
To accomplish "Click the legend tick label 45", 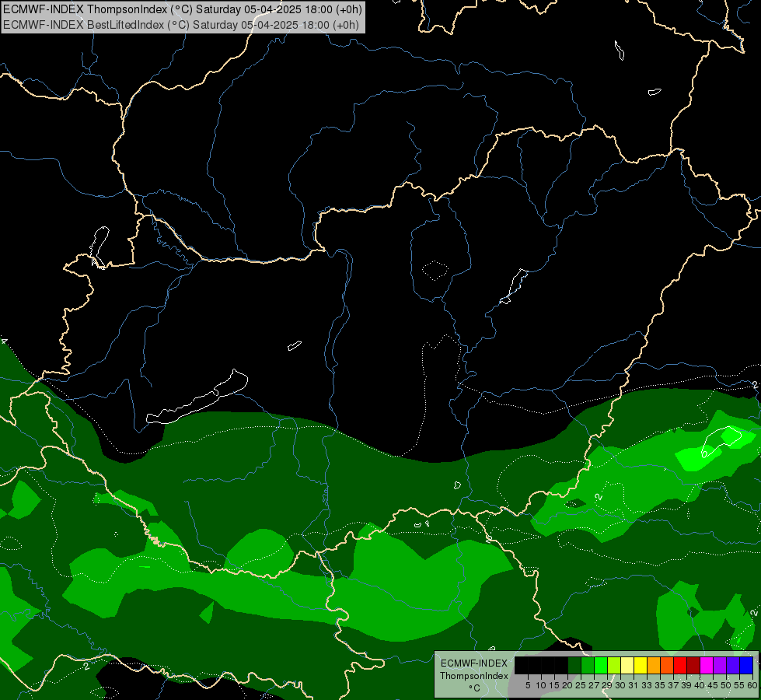I will click(713, 685).
